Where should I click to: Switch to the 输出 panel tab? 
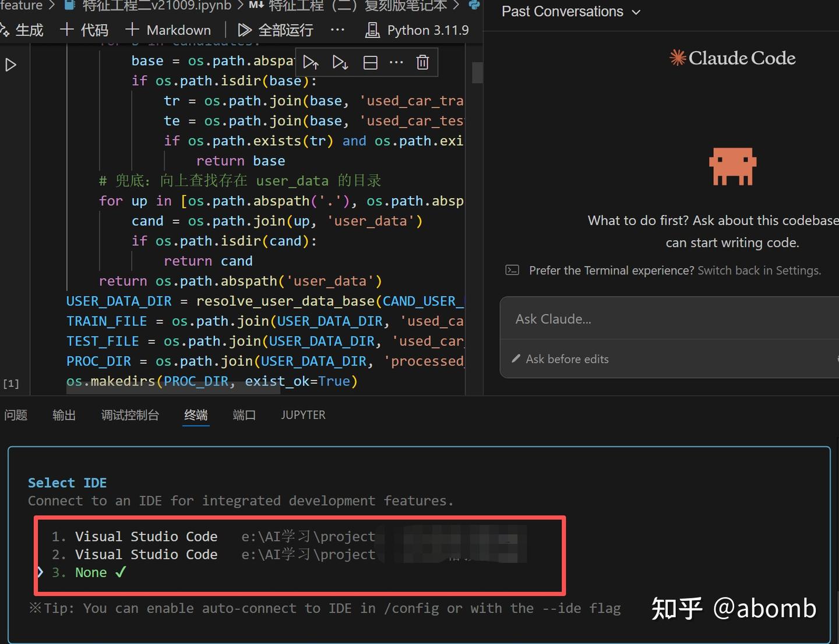click(64, 415)
